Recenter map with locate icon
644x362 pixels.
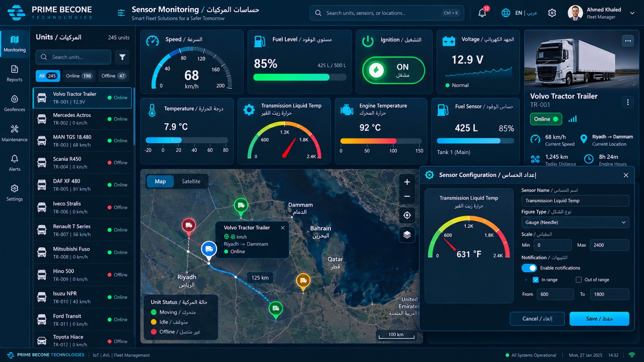tap(407, 215)
